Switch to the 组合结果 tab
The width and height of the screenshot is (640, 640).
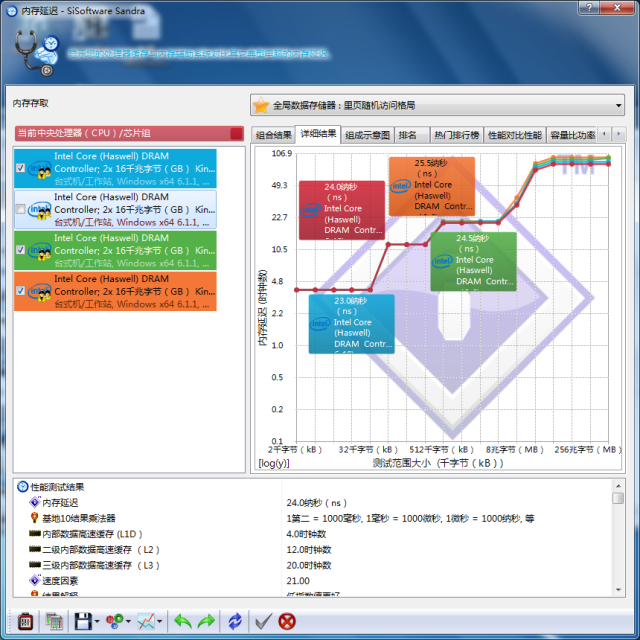pyautogui.click(x=273, y=135)
